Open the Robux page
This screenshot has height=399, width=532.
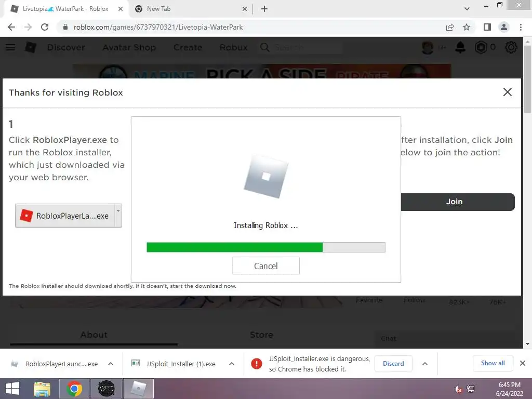coord(233,47)
